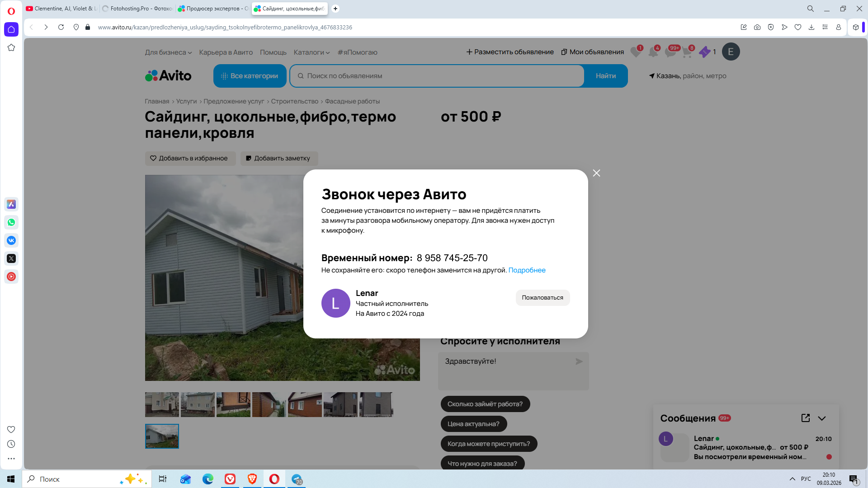Close the Звонок через Авито dialog
The image size is (868, 488).
pyautogui.click(x=596, y=173)
